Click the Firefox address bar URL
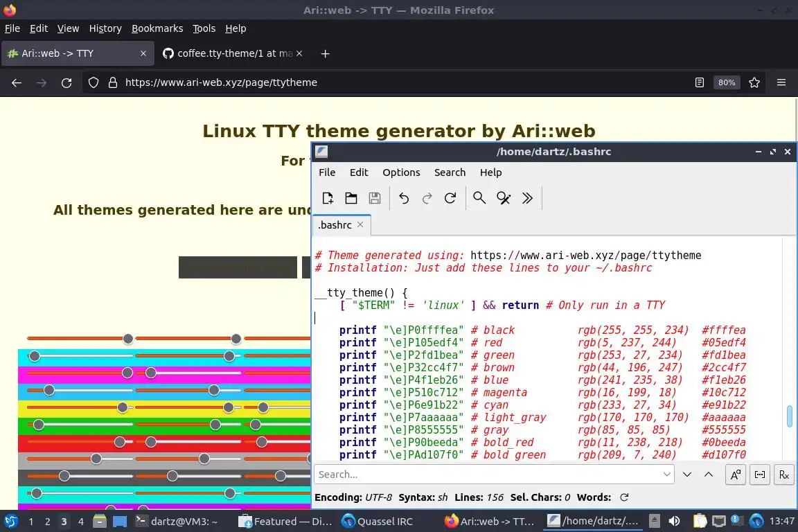 (x=222, y=82)
